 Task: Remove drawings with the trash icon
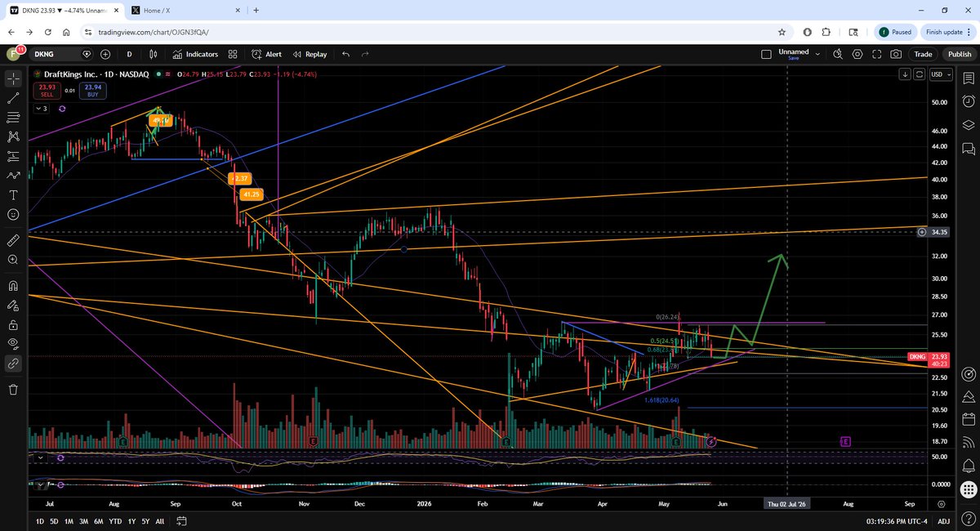[13, 390]
